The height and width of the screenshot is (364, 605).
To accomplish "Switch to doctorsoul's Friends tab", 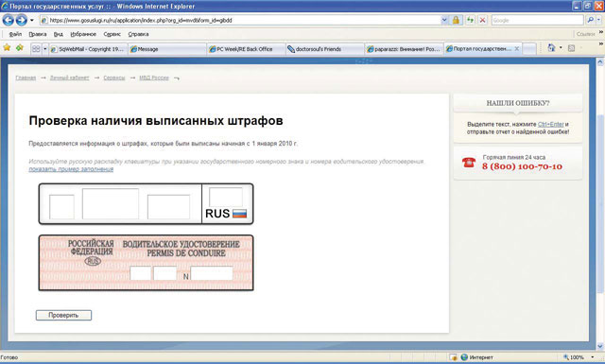I will [324, 49].
